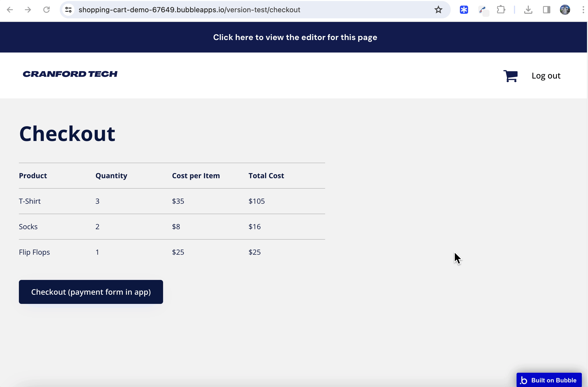Click the Log out link

546,76
